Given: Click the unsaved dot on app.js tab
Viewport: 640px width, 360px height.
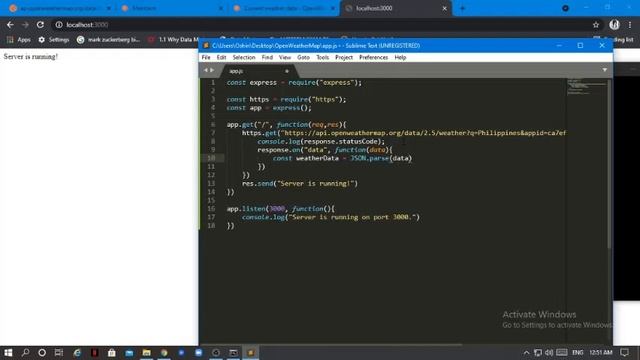Looking at the screenshot, I should [287, 71].
